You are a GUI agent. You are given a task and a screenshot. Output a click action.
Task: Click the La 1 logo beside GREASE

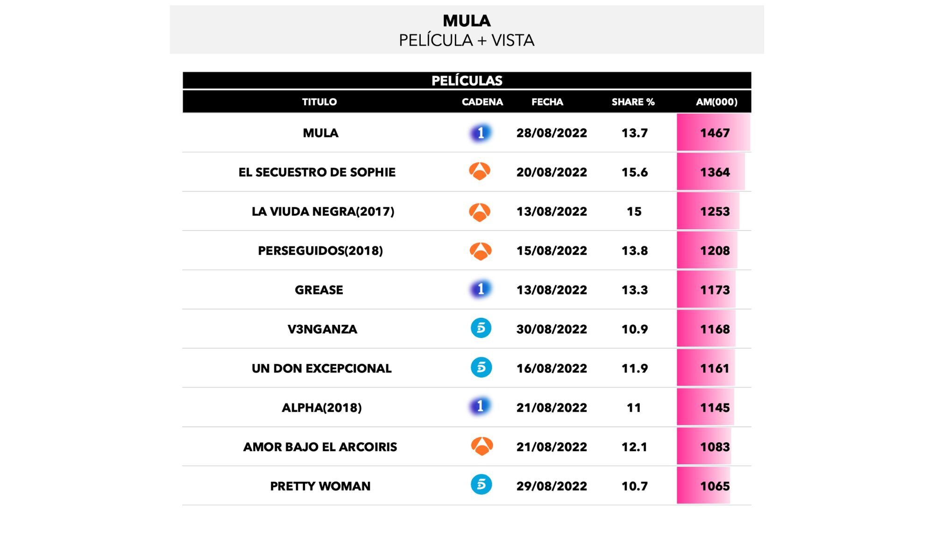[x=481, y=289]
